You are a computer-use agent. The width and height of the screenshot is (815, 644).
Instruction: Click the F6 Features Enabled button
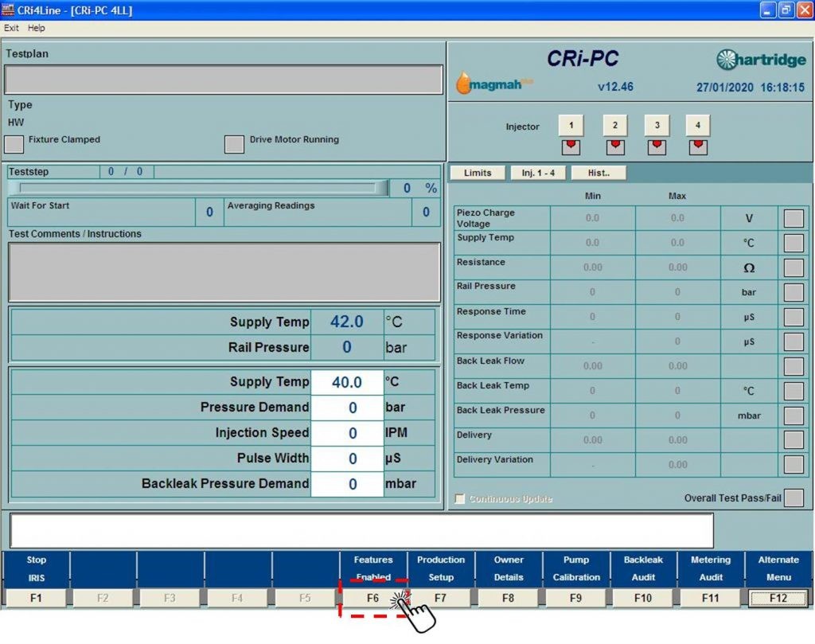coord(372,598)
